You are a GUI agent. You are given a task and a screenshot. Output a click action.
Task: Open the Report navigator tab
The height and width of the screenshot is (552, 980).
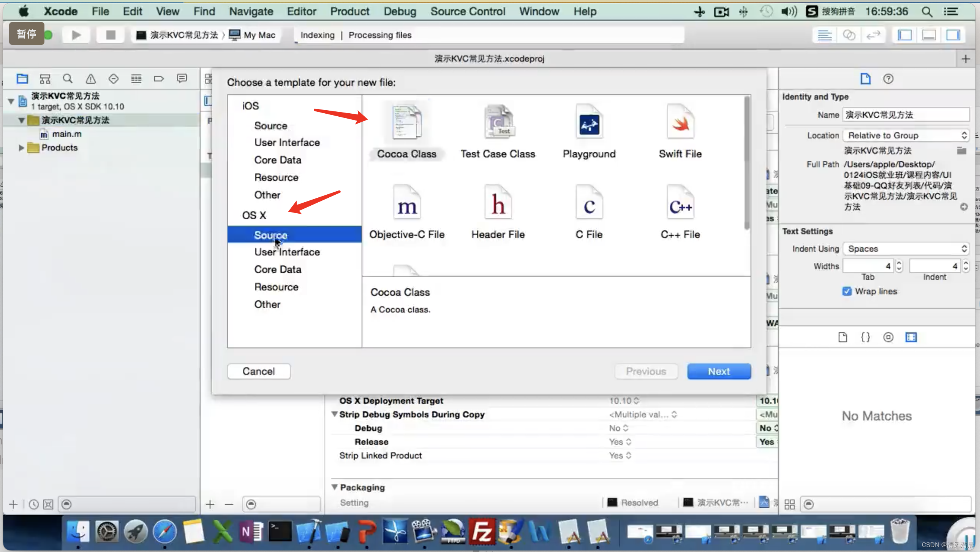pyautogui.click(x=182, y=79)
